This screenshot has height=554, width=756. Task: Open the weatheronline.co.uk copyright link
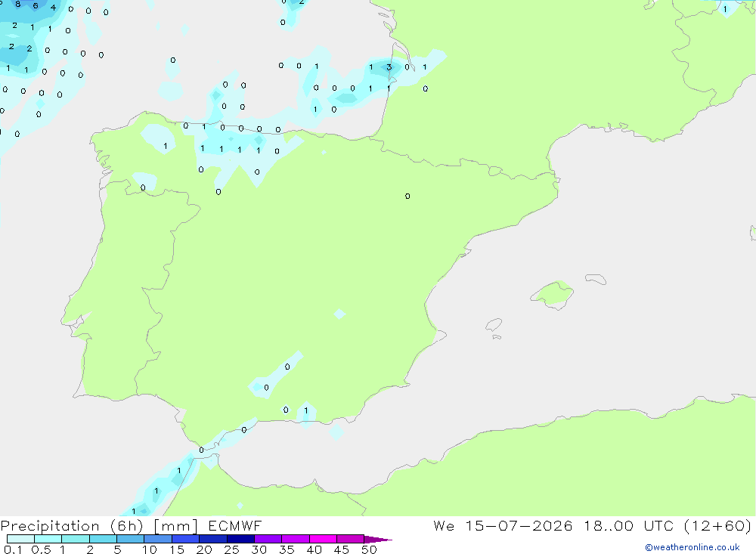[692, 547]
